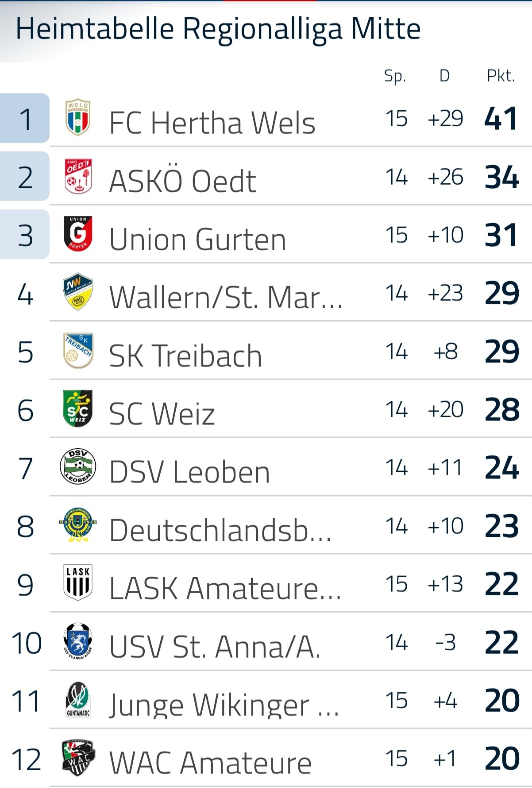Tap the ASKÖ Oedt club logo
This screenshot has height=788, width=532.
tap(78, 176)
